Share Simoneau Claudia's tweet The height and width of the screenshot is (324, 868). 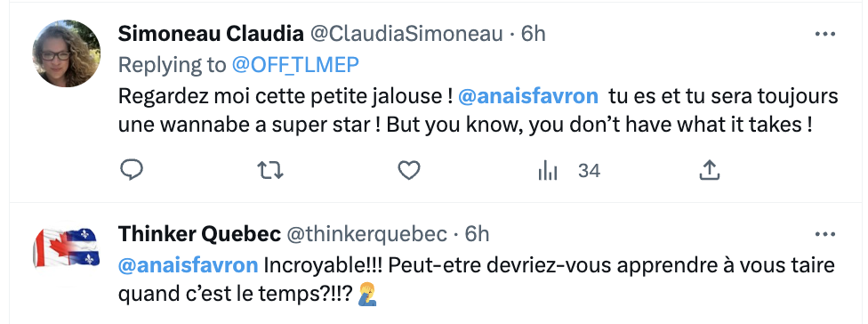[x=709, y=171]
